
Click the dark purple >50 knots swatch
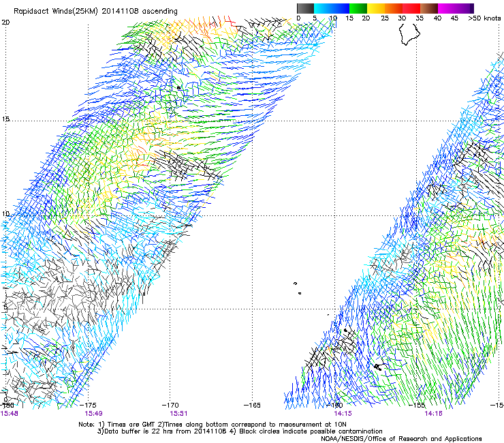(x=472, y=8)
